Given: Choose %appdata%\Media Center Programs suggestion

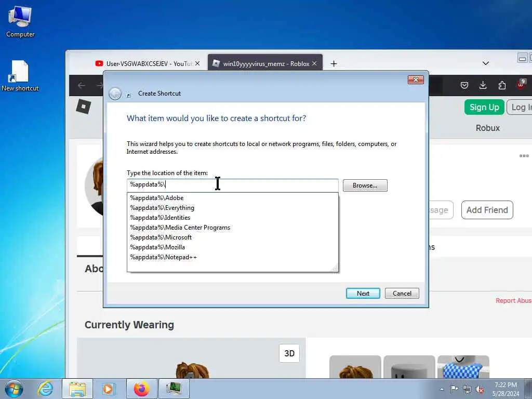Looking at the screenshot, I should point(232,228).
